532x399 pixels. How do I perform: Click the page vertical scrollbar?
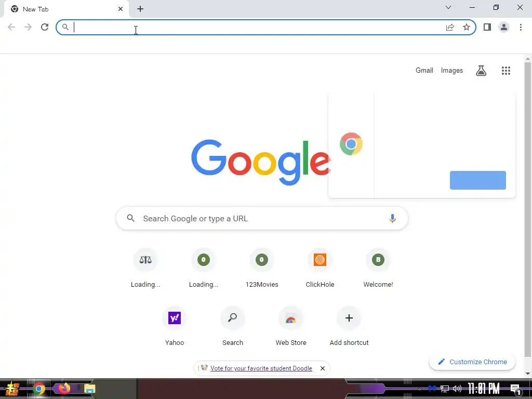pos(528,209)
